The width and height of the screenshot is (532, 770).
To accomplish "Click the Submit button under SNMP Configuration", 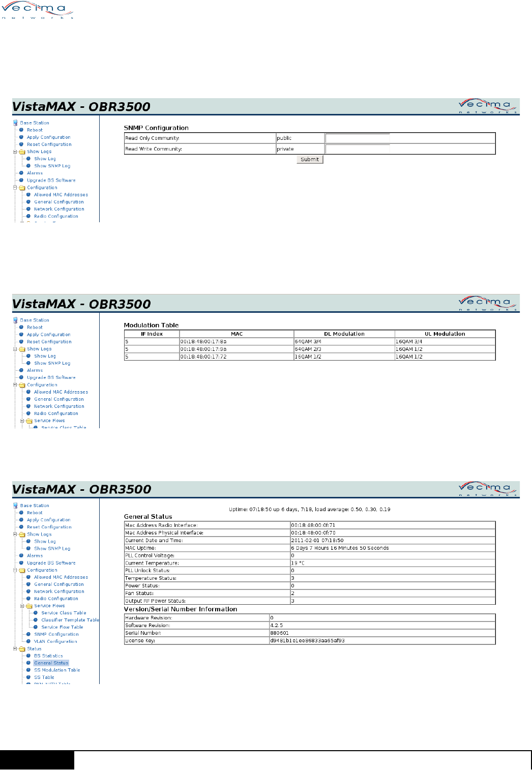I will [x=310, y=159].
